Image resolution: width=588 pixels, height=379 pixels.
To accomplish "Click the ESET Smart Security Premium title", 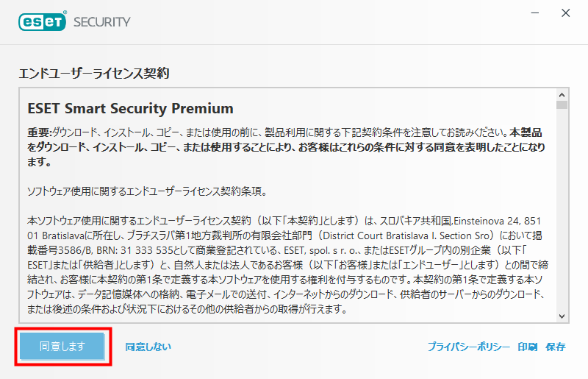I will tap(131, 109).
